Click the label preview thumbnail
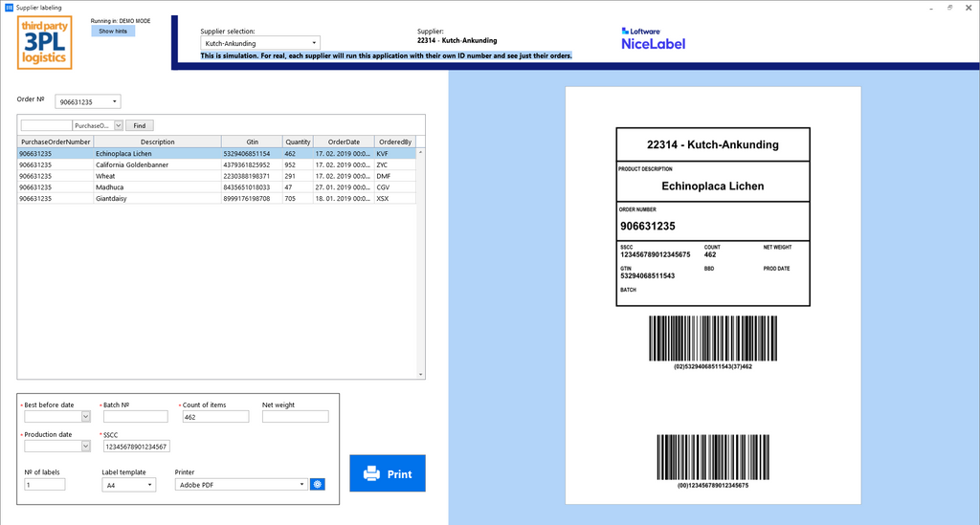Viewport: 980px width, 525px height. point(713,295)
